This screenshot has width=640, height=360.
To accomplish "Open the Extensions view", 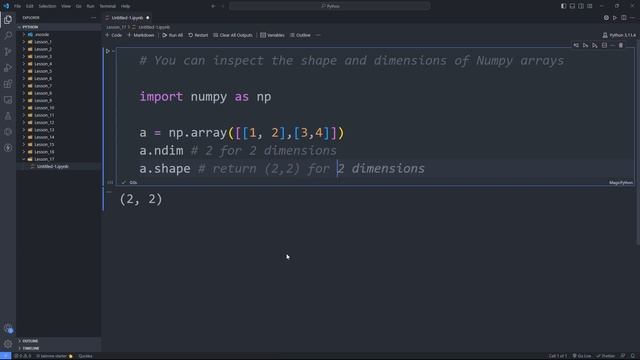I will click(x=8, y=84).
